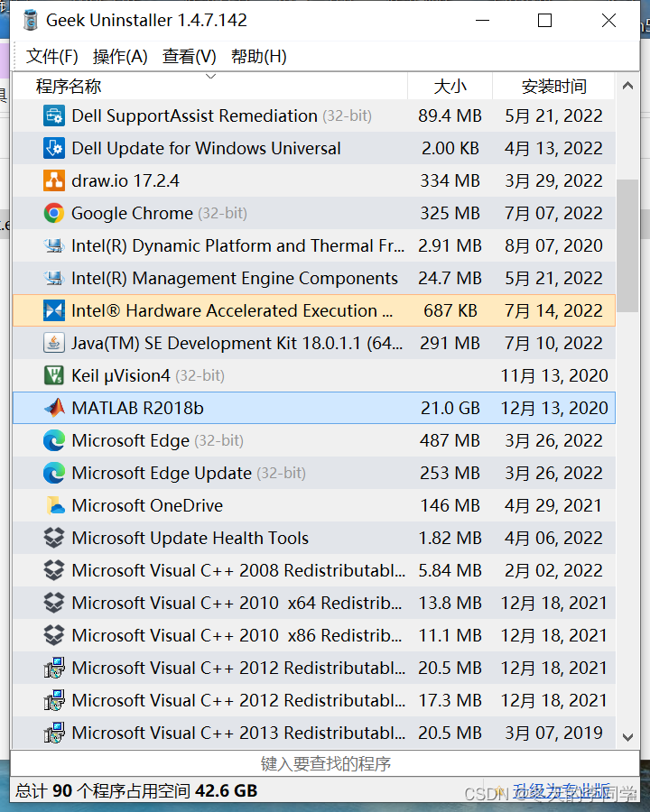Sort by the 大小 column header

[x=450, y=86]
